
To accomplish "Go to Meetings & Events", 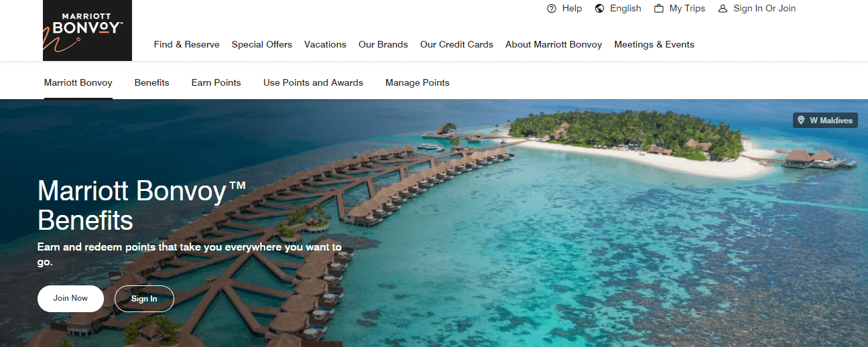I will click(654, 44).
